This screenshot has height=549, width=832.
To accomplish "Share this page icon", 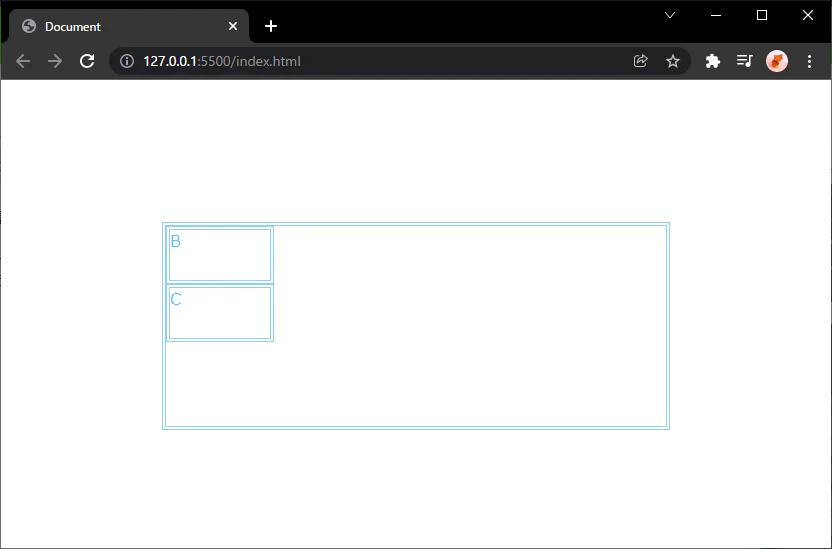I will [640, 61].
